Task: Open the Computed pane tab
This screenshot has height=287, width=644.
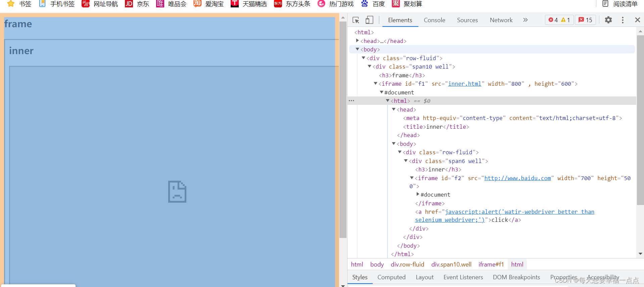Action: coord(391,277)
